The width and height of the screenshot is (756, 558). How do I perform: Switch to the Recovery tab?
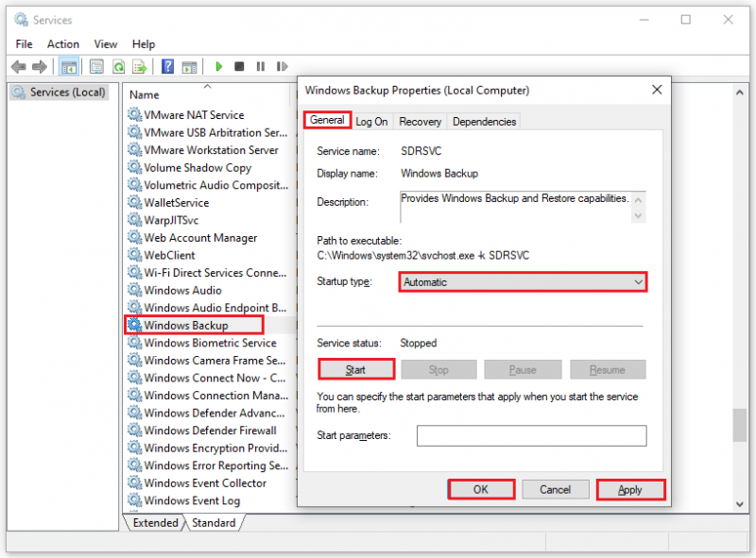420,122
